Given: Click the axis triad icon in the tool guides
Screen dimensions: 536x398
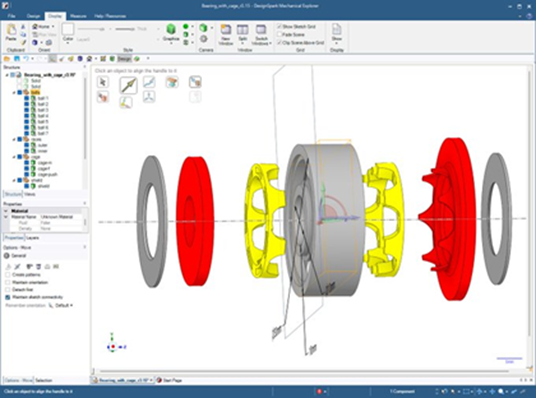Looking at the screenshot, I should pos(149,97).
